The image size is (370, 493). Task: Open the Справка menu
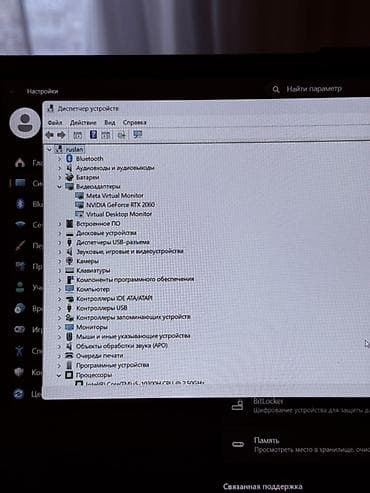[x=135, y=123]
